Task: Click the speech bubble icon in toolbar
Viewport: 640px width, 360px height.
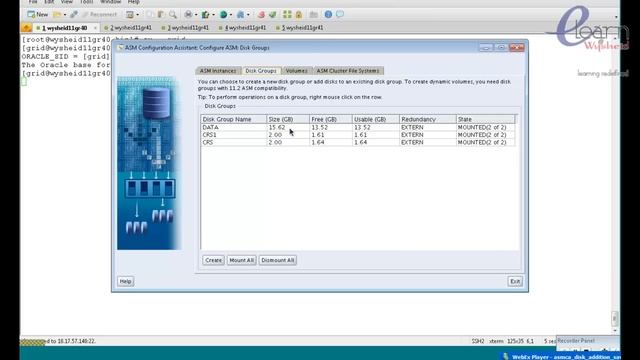Action: [340, 14]
